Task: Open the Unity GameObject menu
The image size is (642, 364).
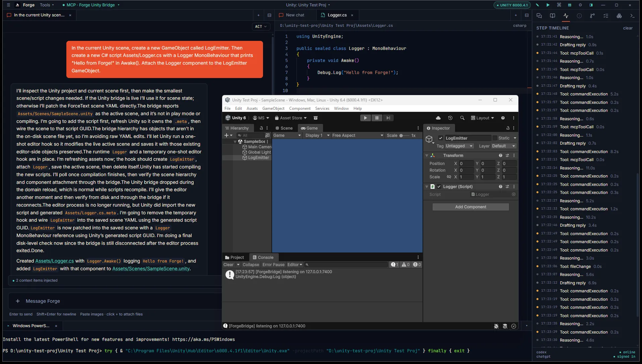Action: click(273, 108)
